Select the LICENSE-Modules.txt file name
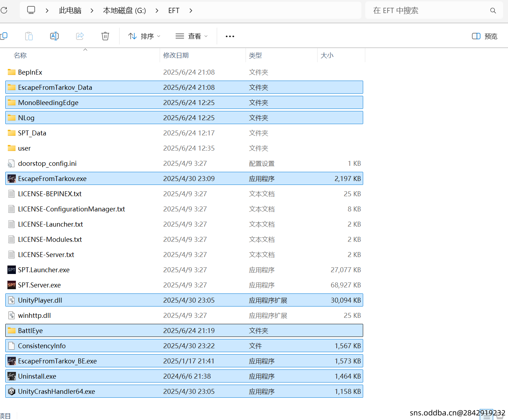This screenshot has height=420, width=508. (x=50, y=239)
